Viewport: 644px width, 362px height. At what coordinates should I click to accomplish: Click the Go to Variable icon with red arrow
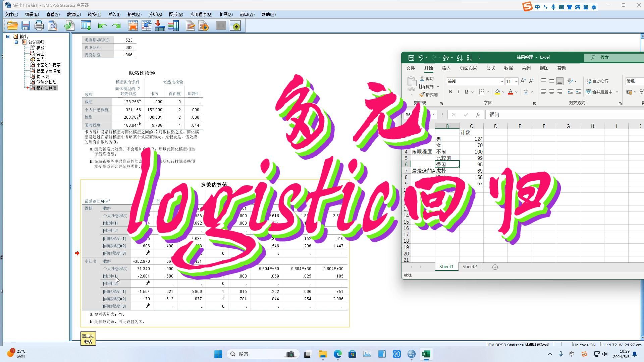pyautogui.click(x=160, y=26)
